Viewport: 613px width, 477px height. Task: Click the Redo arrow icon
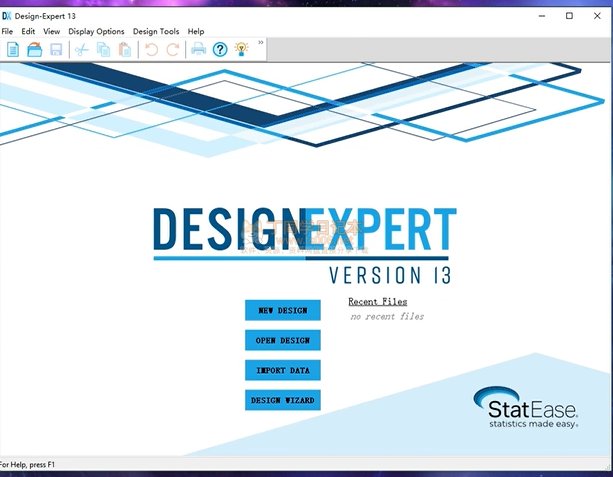tap(172, 49)
